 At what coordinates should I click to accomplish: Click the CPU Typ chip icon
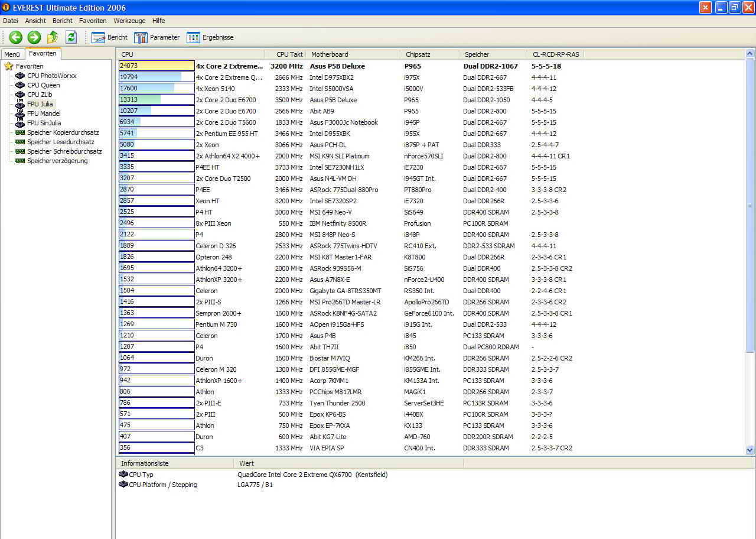coord(123,474)
